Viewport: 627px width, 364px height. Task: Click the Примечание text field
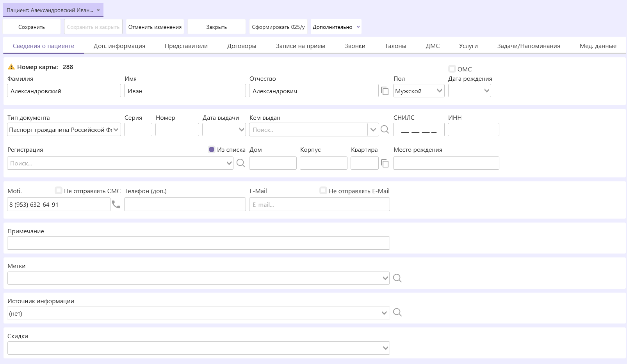[x=198, y=243]
